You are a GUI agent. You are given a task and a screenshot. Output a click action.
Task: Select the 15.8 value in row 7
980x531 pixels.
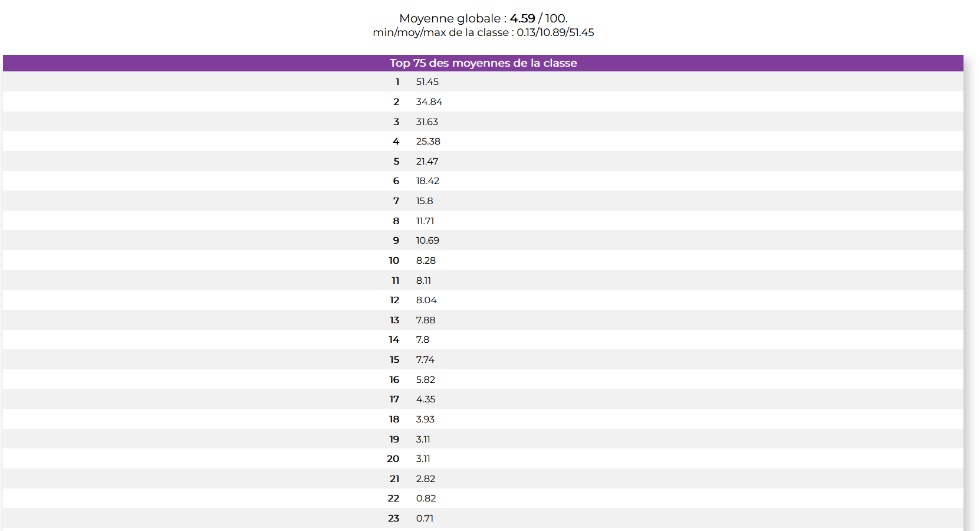[x=424, y=201]
